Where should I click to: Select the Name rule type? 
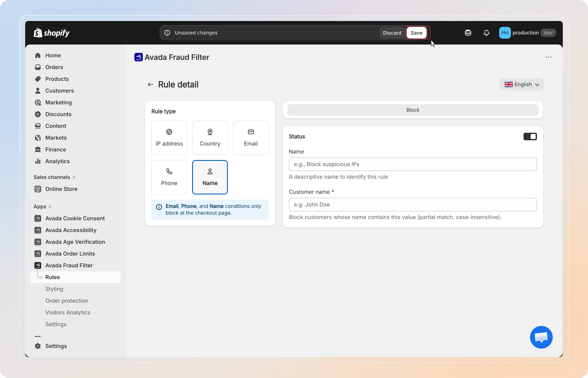pyautogui.click(x=210, y=177)
